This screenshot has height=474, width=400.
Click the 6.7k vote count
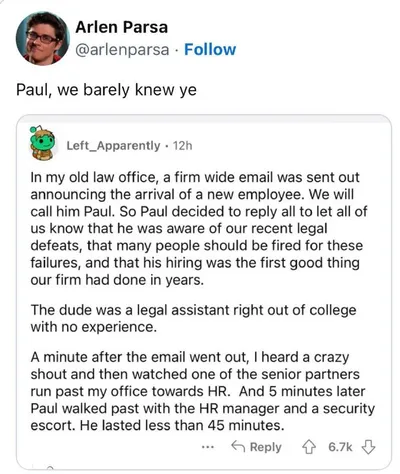pos(340,447)
